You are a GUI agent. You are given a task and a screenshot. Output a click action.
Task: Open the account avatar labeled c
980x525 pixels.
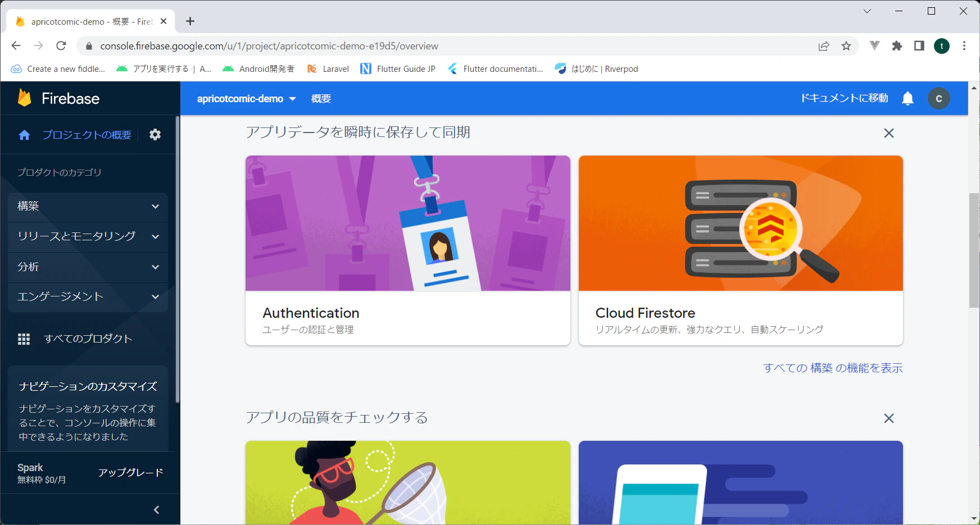click(938, 98)
